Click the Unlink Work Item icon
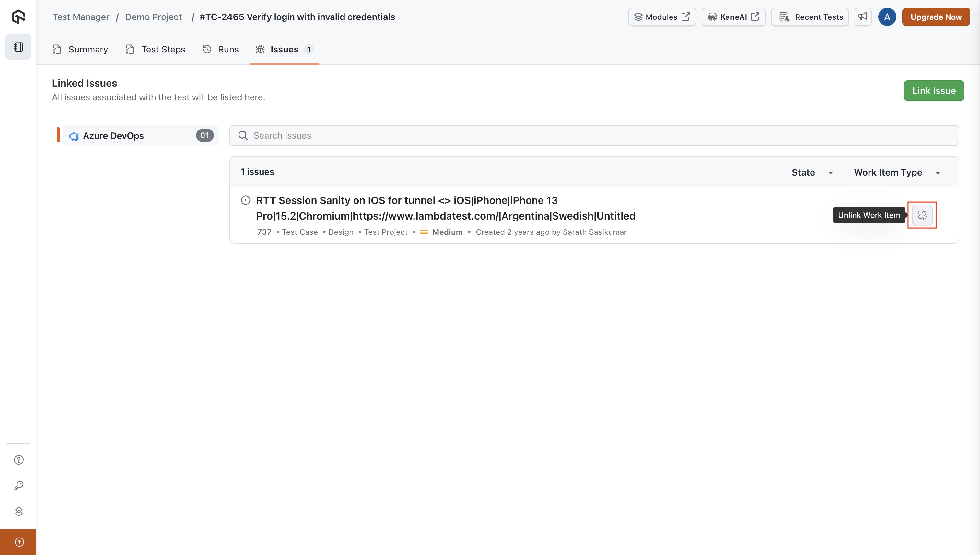The height and width of the screenshot is (555, 980). click(922, 215)
